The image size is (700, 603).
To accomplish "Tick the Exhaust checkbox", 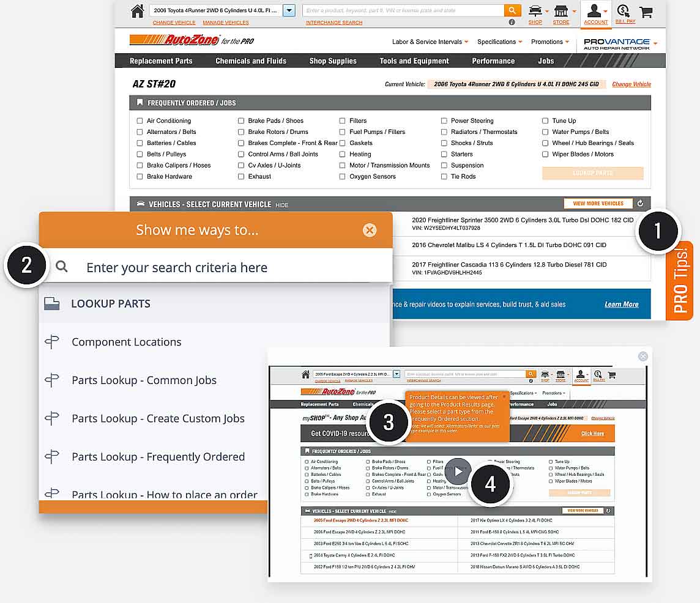I will [241, 176].
